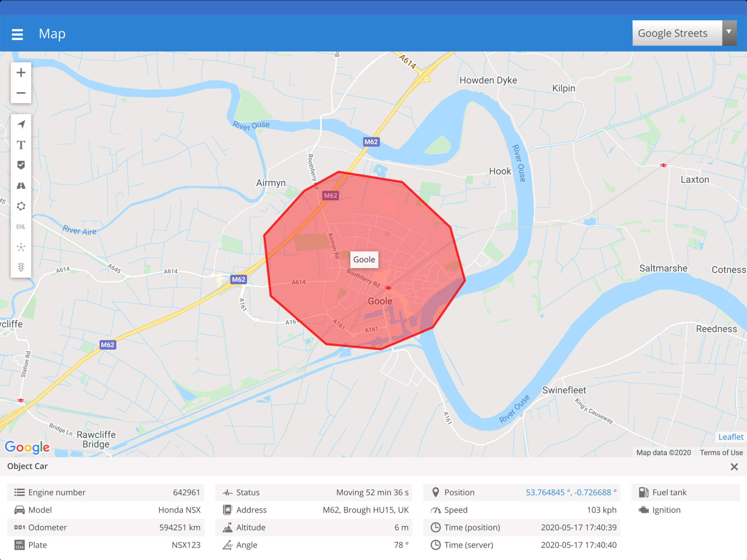747x560 pixels.
Task: Click the Status pulse icon
Action: [227, 493]
